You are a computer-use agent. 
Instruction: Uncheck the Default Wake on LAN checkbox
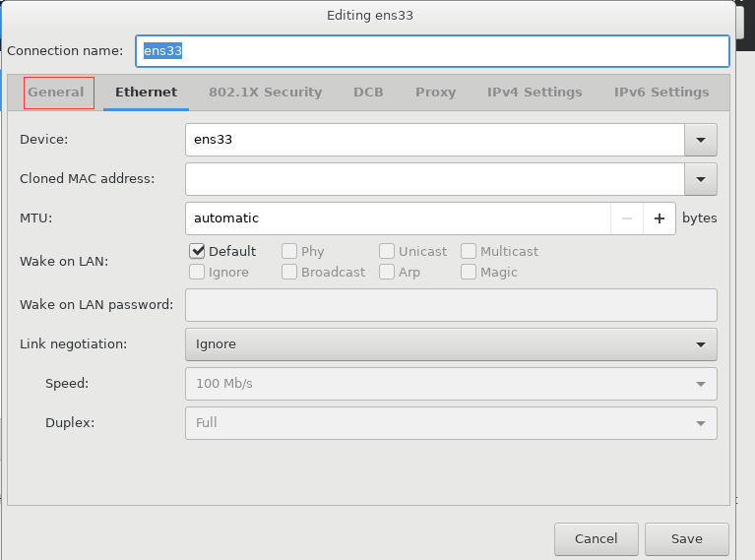pyautogui.click(x=197, y=251)
